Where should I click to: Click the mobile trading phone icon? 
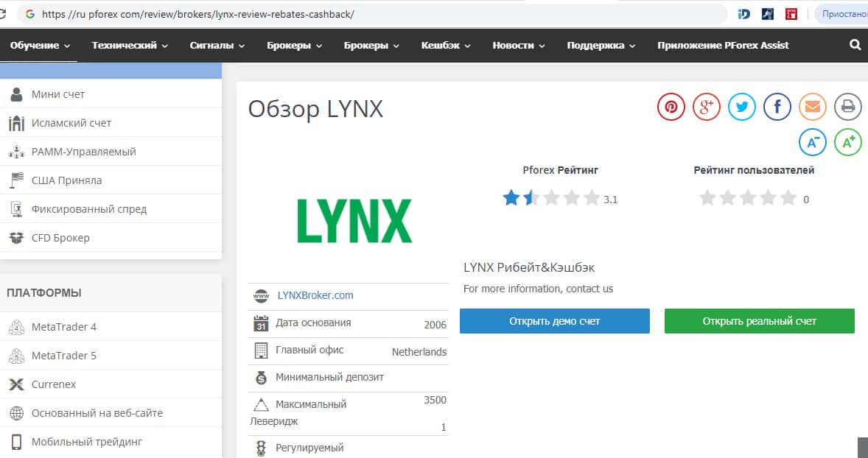17,442
